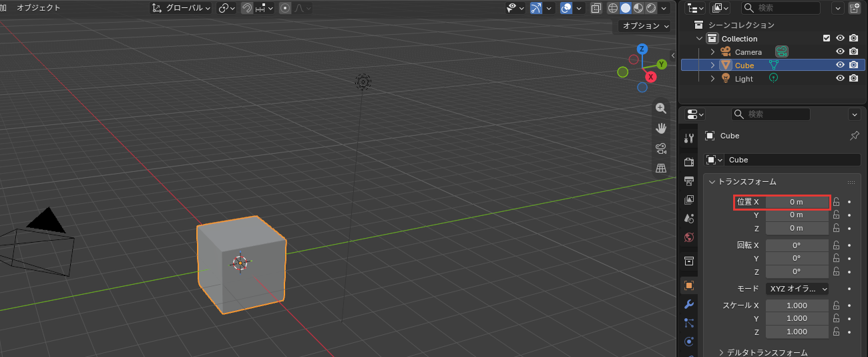Screen dimensions: 868x357
Task: Toggle proportional editing
Action: point(285,8)
